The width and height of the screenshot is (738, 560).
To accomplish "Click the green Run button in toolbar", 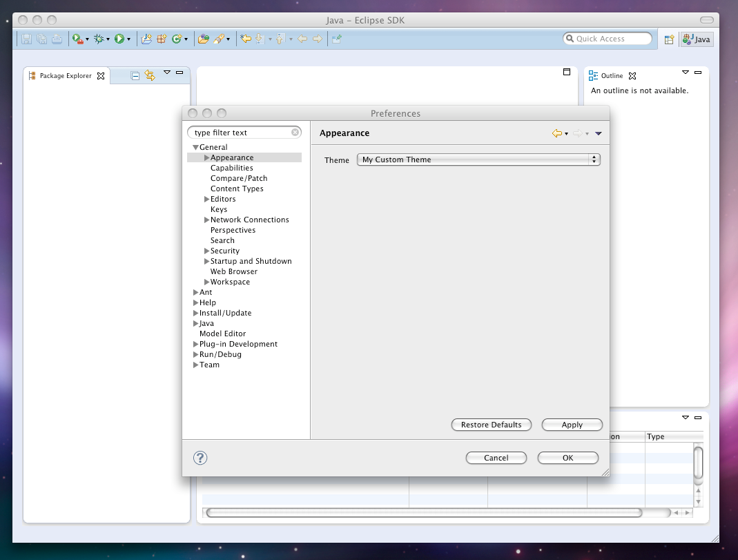I will pyautogui.click(x=119, y=39).
